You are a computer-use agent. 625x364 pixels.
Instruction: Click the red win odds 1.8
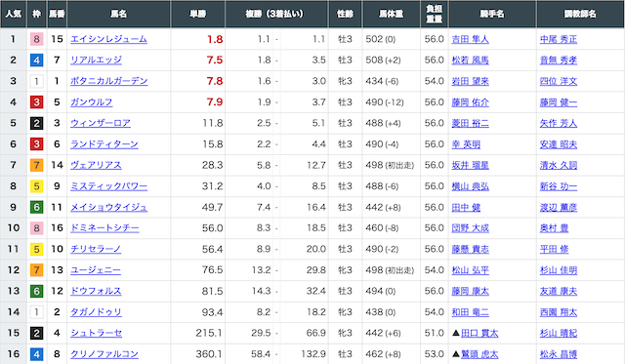click(x=215, y=39)
